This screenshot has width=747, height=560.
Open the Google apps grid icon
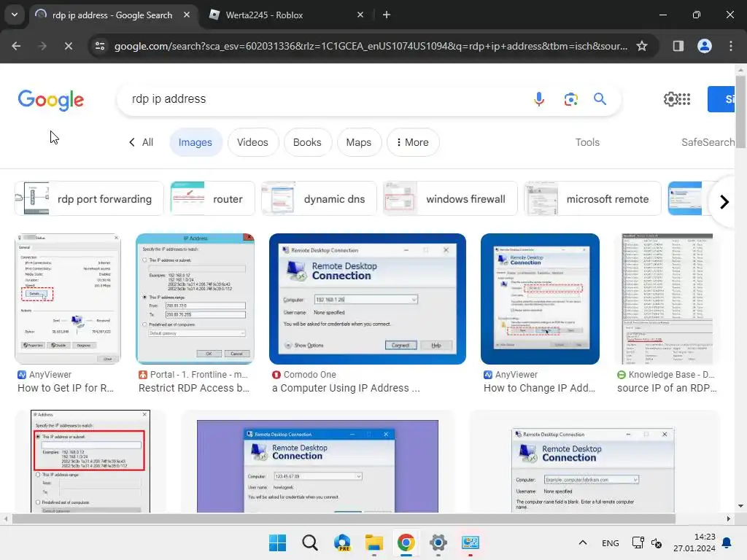[684, 99]
